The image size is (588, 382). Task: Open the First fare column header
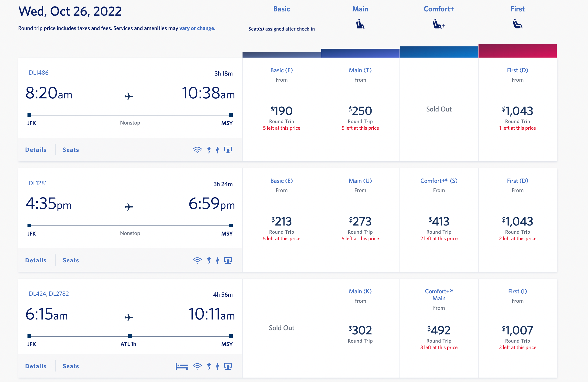[517, 9]
